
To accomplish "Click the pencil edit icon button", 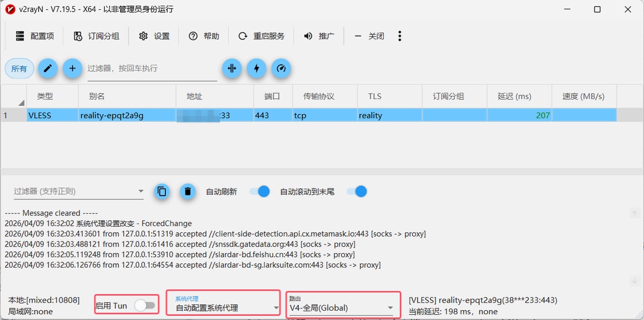I will [x=48, y=69].
